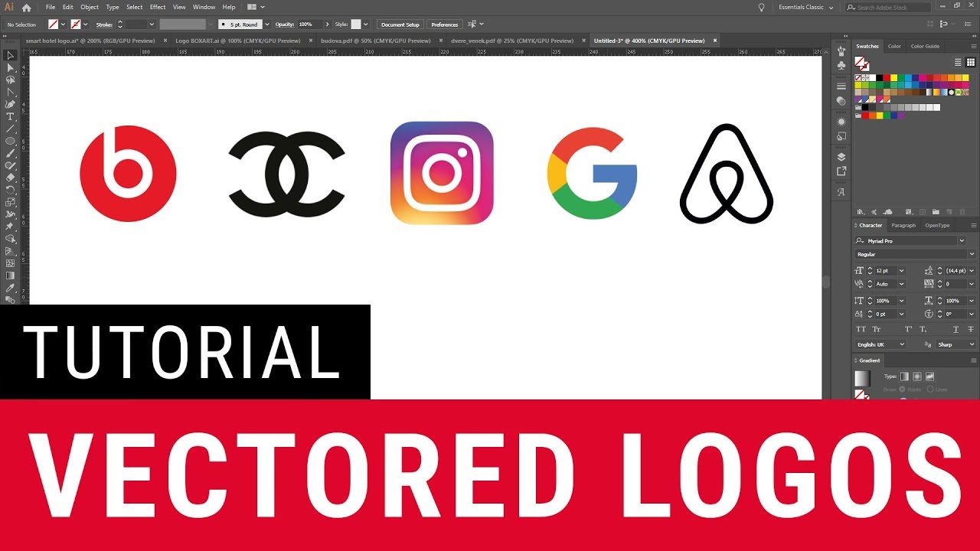Open the Asset Export panel icon

pyautogui.click(x=841, y=171)
